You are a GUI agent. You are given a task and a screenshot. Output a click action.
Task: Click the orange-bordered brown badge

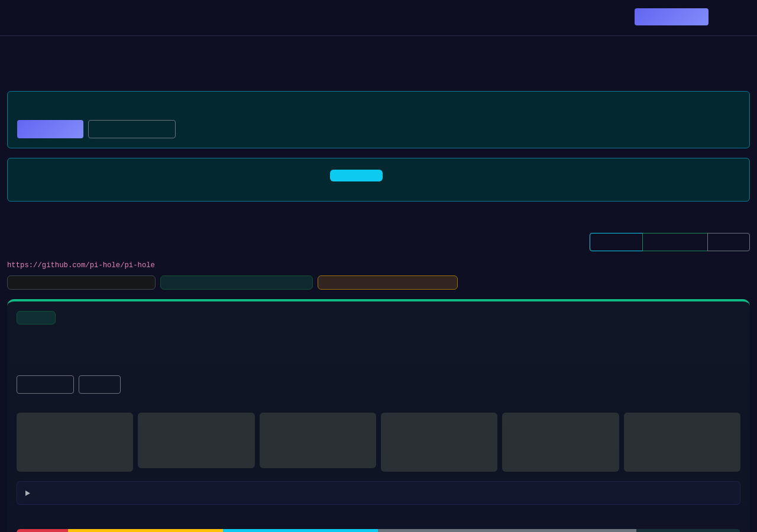[x=387, y=283]
